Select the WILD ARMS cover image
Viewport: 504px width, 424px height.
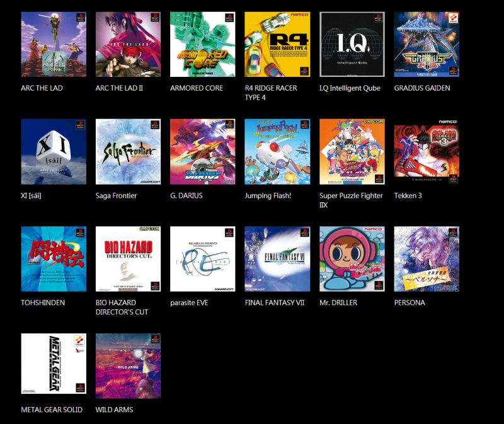pyautogui.click(x=129, y=366)
